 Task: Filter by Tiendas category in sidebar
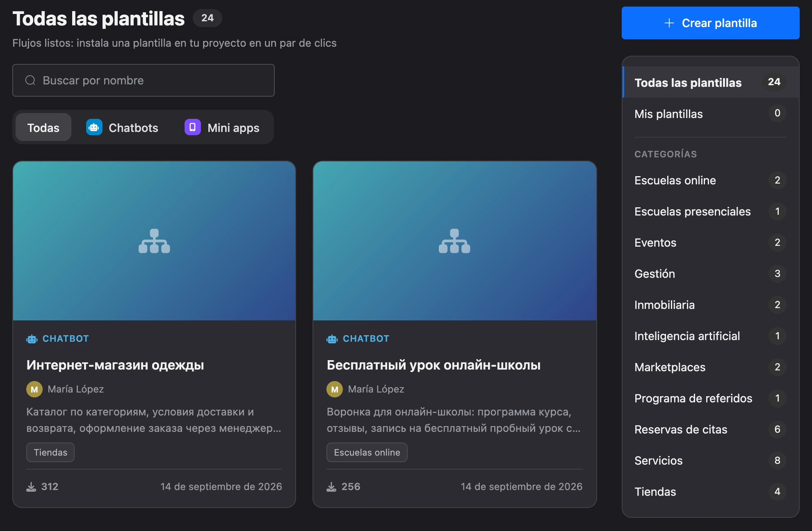tap(710, 492)
